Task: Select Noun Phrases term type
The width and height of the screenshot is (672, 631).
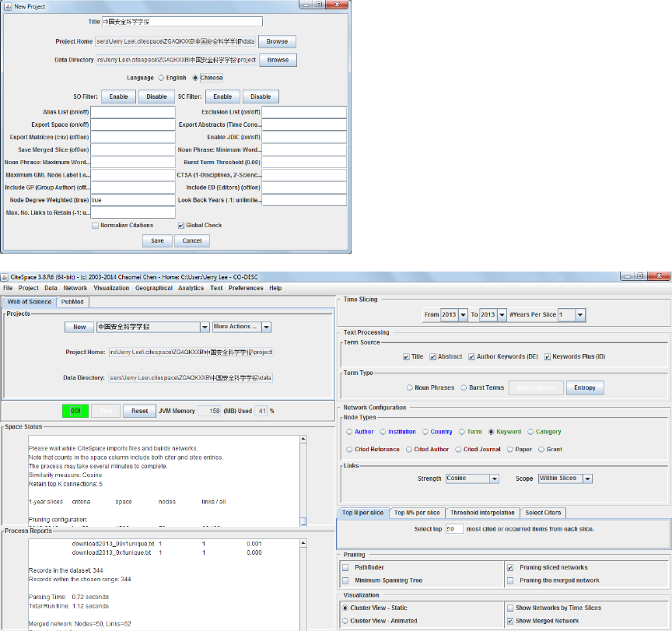Action: 410,387
